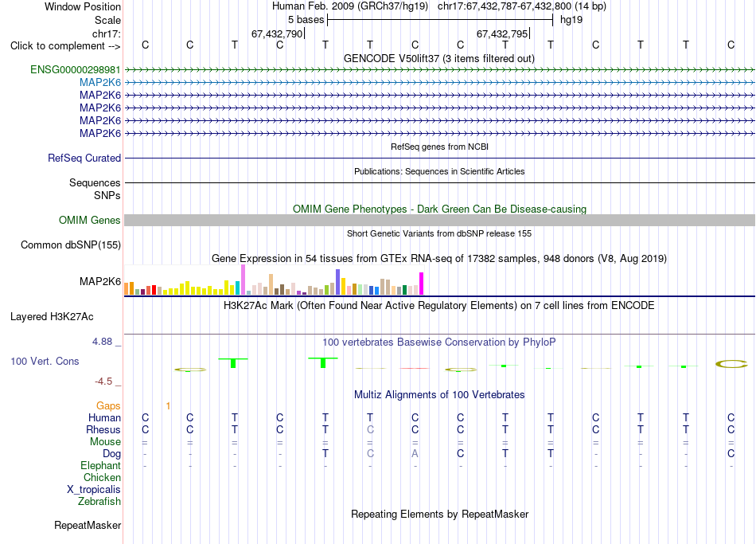Image resolution: width=756 pixels, height=544 pixels.
Task: Click the large yellow C PhyloP logo letter
Action: (731, 364)
